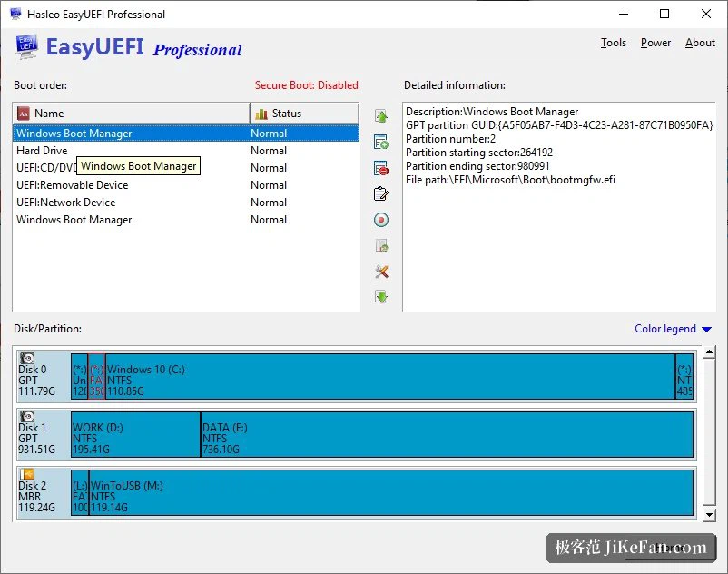Viewport: 728px width, 574px height.
Task: Select the highlighted Windows Boot Manager entry
Action: [186, 134]
